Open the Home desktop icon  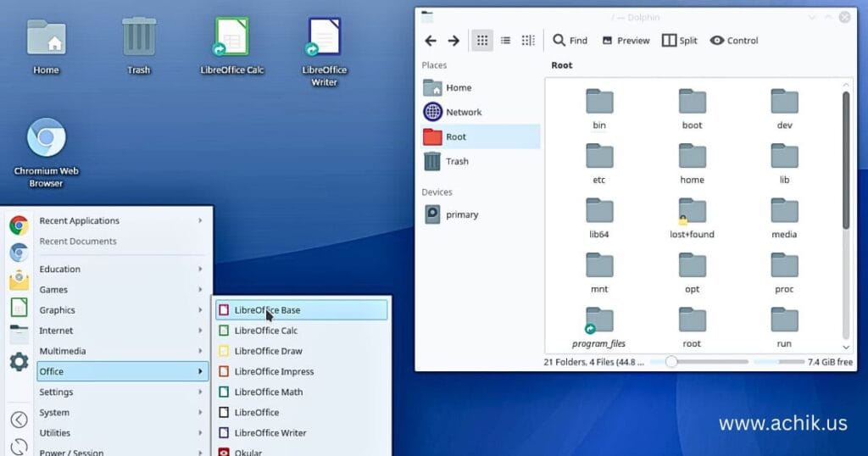click(46, 47)
